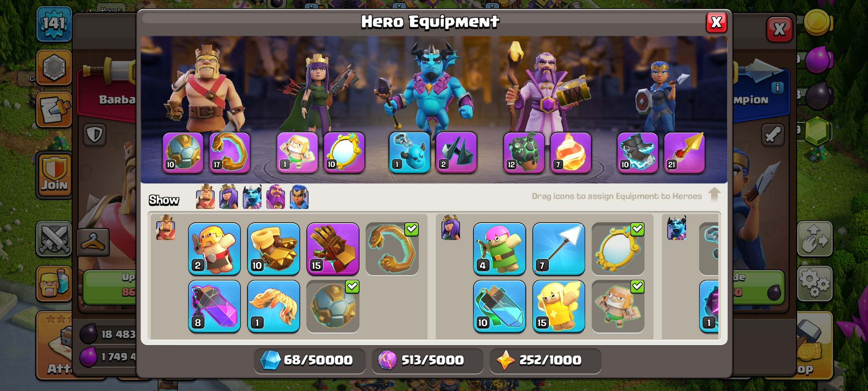Click the shiny ore 68/50000 counter
Image resolution: width=868 pixels, height=391 pixels.
tap(310, 360)
